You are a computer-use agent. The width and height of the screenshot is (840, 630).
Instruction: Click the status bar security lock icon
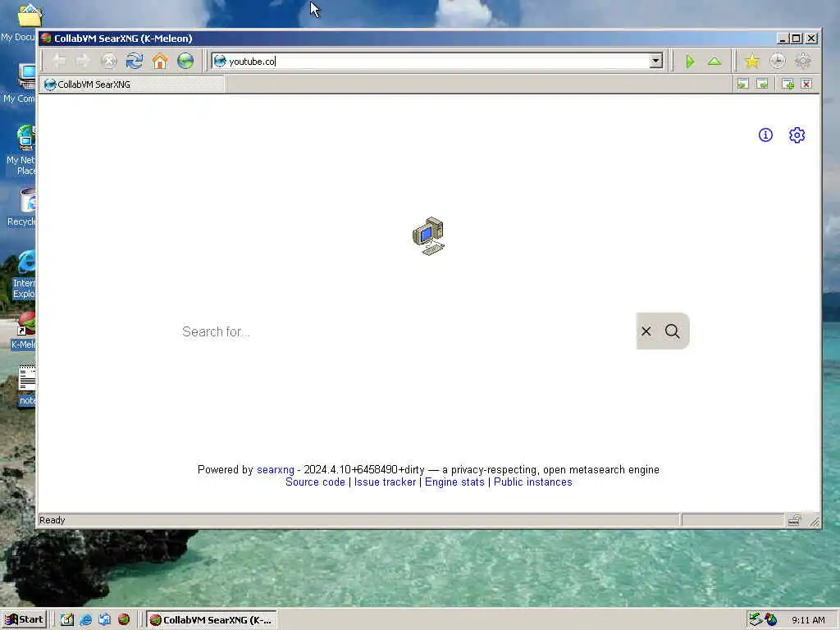794,519
